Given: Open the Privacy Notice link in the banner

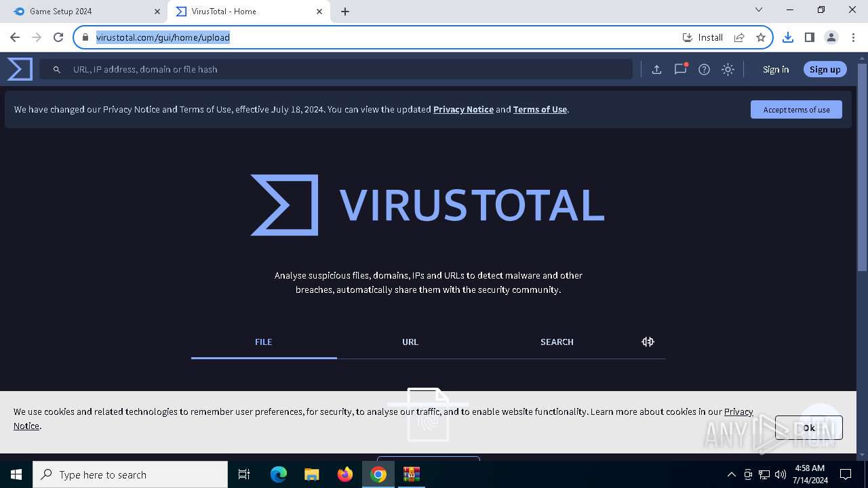Looking at the screenshot, I should [x=463, y=109].
